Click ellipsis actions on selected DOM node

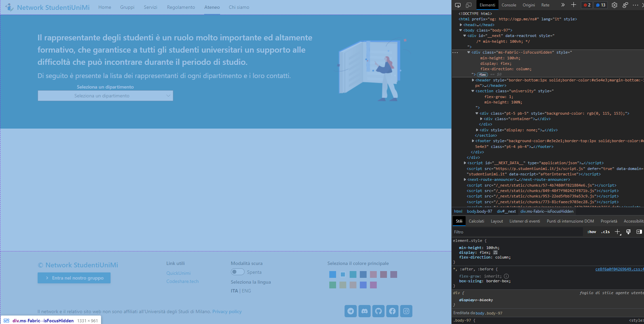coord(455,53)
